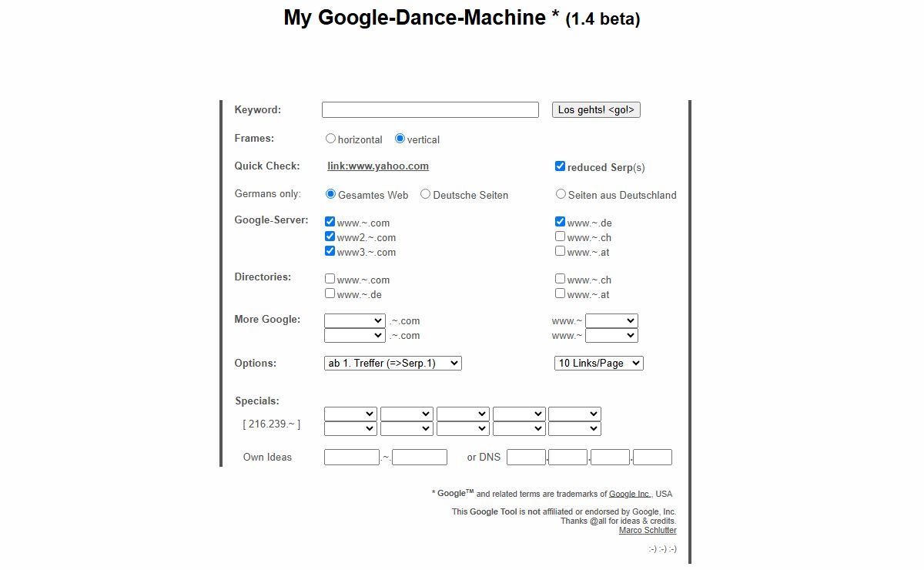Open the Google Inc. trademark link
This screenshot has height=570, width=924.
(630, 494)
